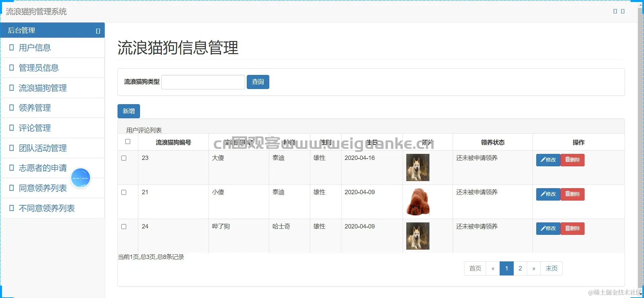This screenshot has width=644, height=298.
Task: Click the 查询 search button
Action: (x=258, y=82)
